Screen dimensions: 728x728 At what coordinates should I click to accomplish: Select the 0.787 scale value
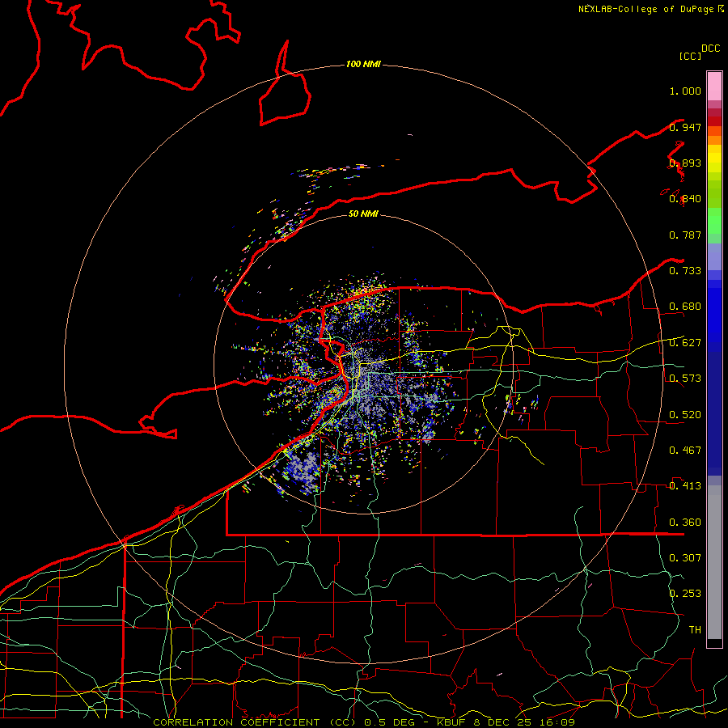click(x=685, y=235)
